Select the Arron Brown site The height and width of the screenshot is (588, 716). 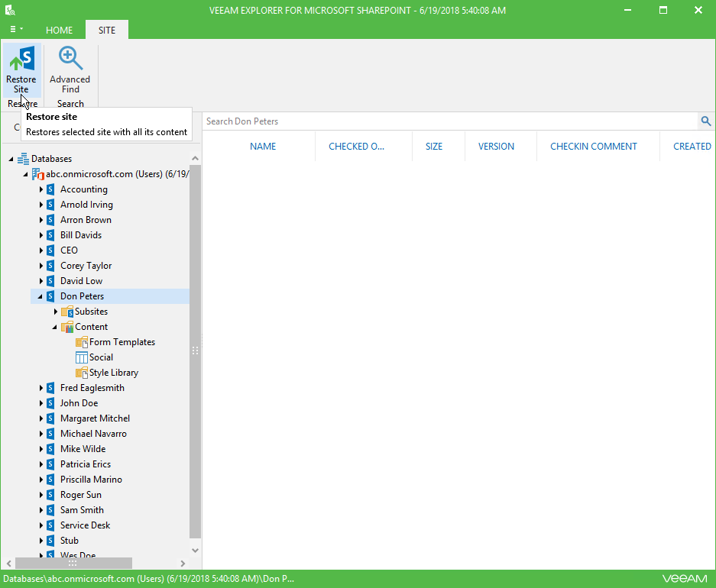[x=86, y=220]
